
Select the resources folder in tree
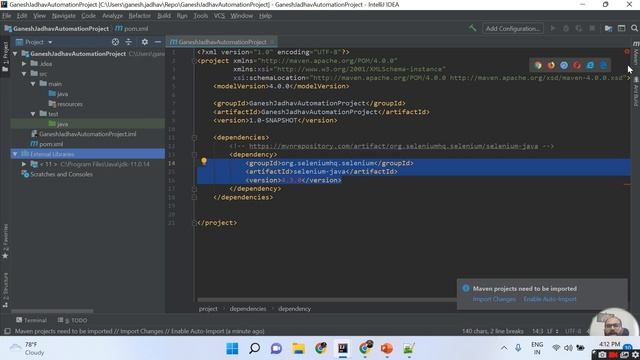tap(65, 104)
